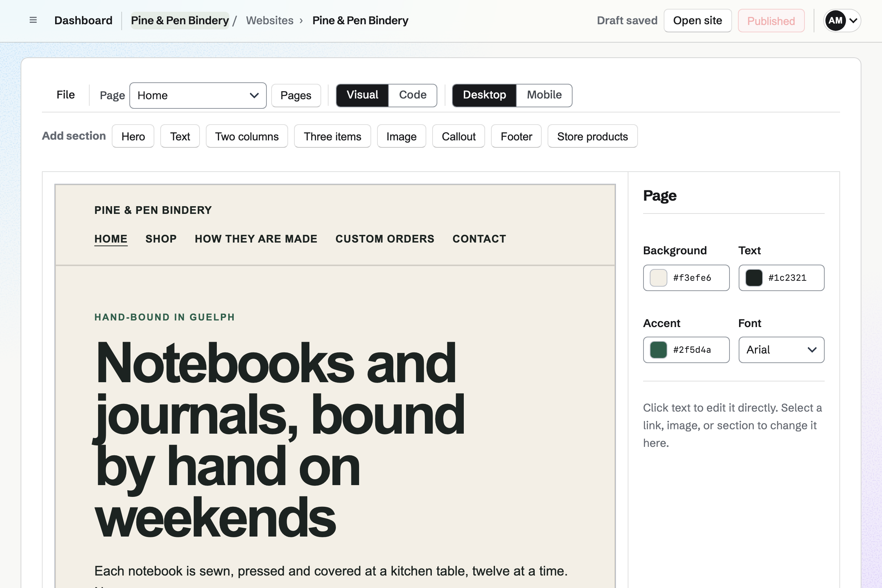Click the AM account avatar
This screenshot has width=882, height=588.
pos(835,20)
